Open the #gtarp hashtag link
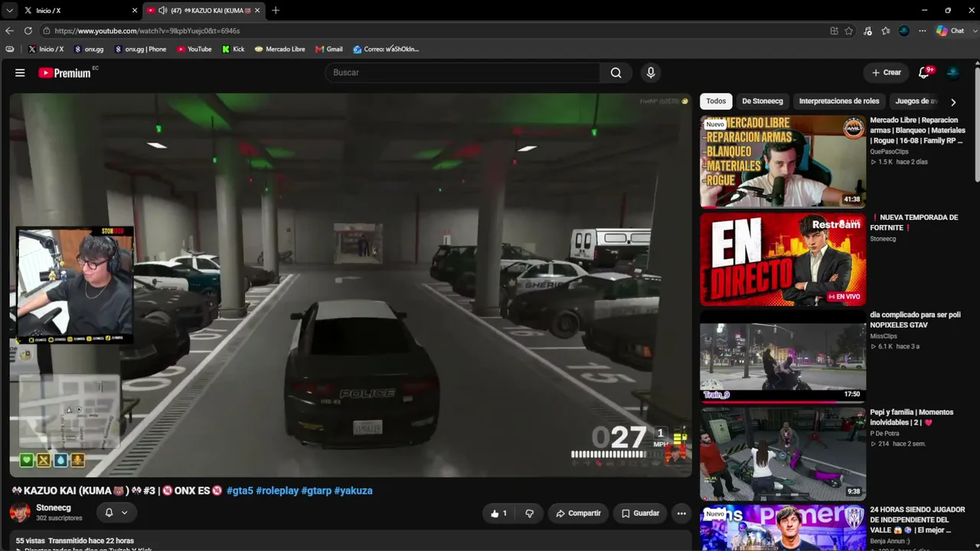 pyautogui.click(x=316, y=491)
